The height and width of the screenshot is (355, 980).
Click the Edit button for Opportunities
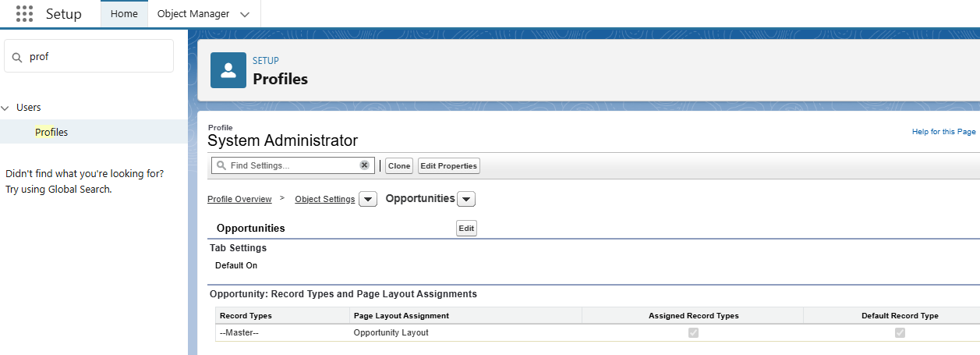click(466, 229)
